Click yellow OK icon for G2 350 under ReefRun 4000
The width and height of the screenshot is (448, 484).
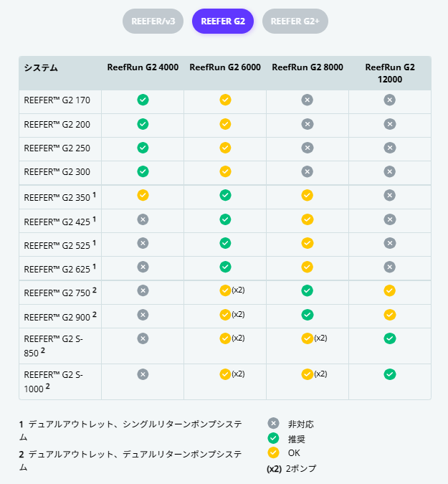coord(143,195)
